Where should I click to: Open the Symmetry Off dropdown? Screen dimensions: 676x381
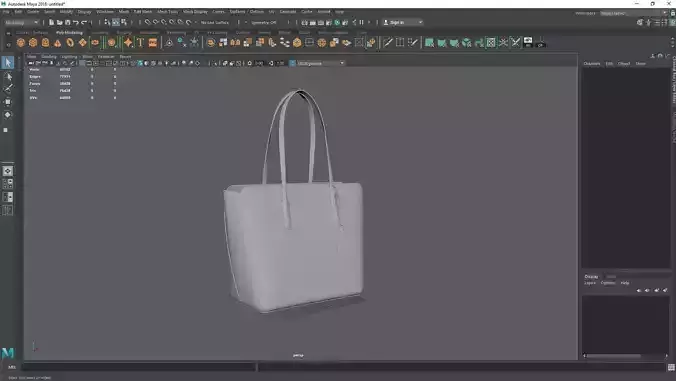pos(263,22)
